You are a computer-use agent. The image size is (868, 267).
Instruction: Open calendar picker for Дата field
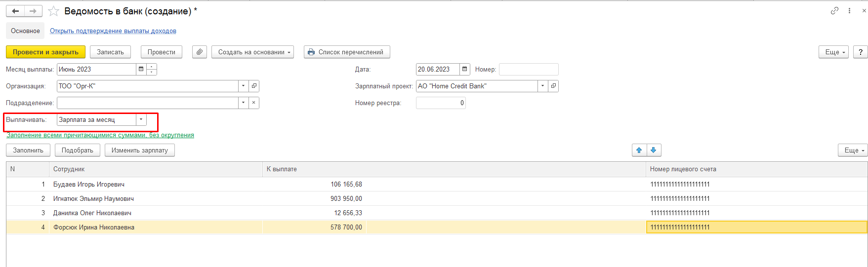464,69
